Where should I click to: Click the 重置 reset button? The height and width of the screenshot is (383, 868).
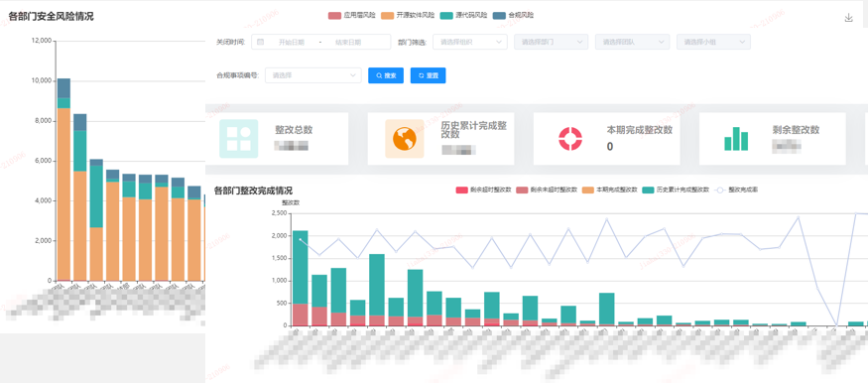[428, 75]
